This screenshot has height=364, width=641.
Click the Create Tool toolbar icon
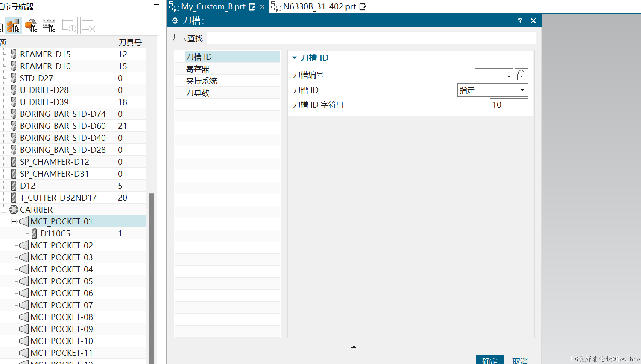coord(69,26)
